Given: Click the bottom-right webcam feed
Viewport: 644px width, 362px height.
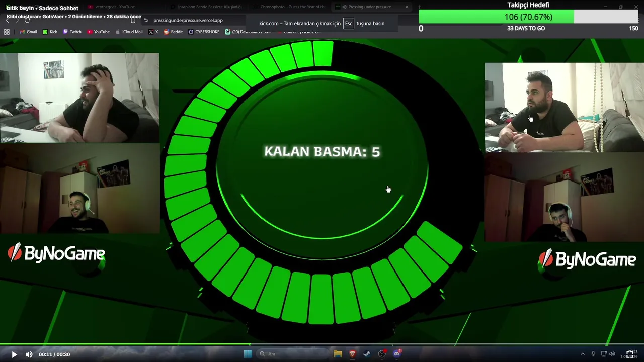Looking at the screenshot, I should [564, 197].
